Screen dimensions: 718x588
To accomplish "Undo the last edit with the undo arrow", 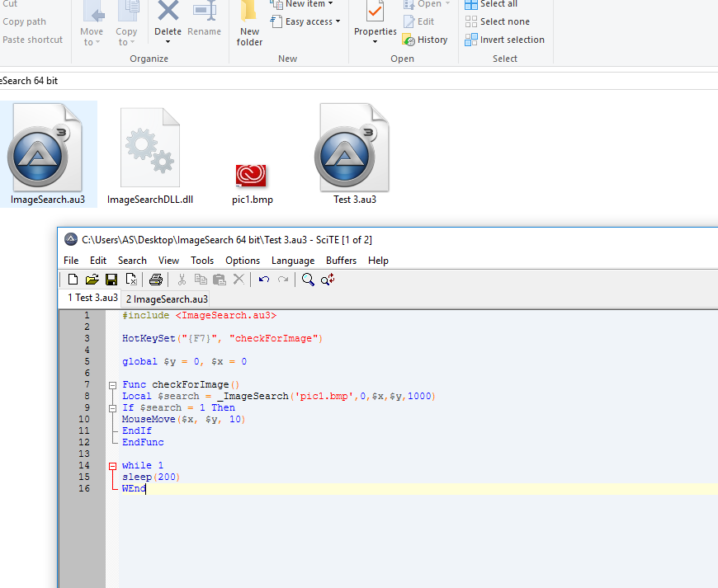I will [x=264, y=280].
